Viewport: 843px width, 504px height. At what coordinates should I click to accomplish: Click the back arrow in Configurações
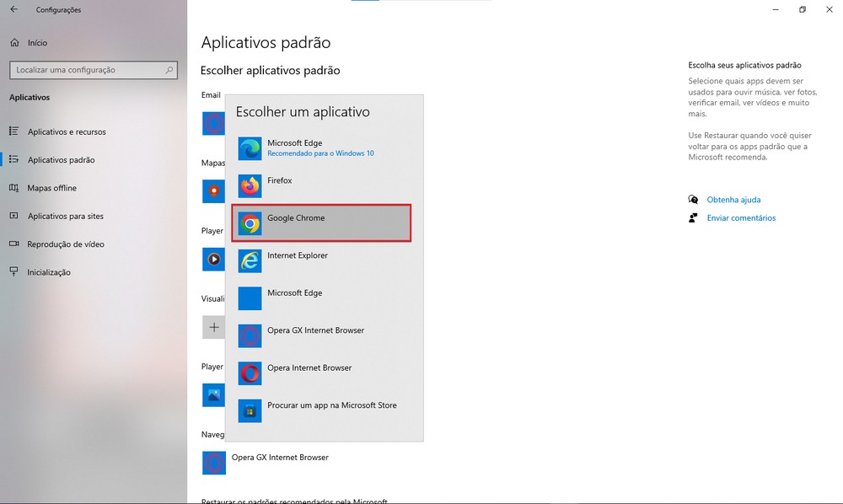[x=14, y=9]
